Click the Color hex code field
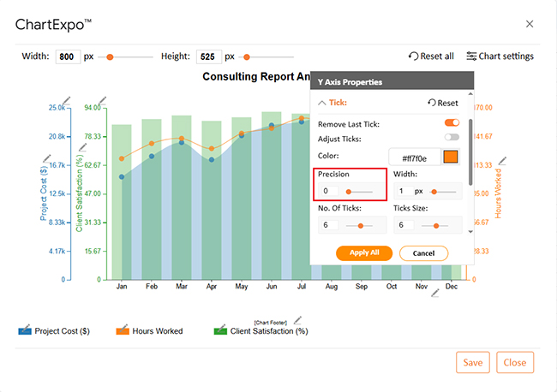This screenshot has width=557, height=392. pos(415,157)
